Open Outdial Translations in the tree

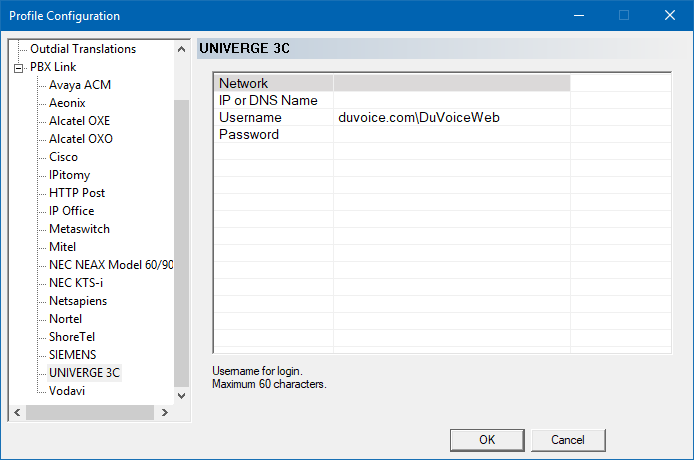(x=83, y=49)
